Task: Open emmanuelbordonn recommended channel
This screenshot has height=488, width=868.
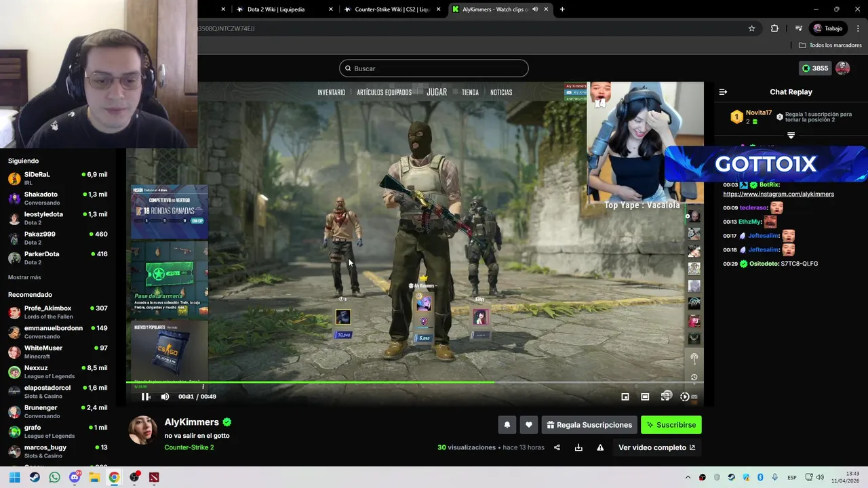Action: (x=58, y=332)
